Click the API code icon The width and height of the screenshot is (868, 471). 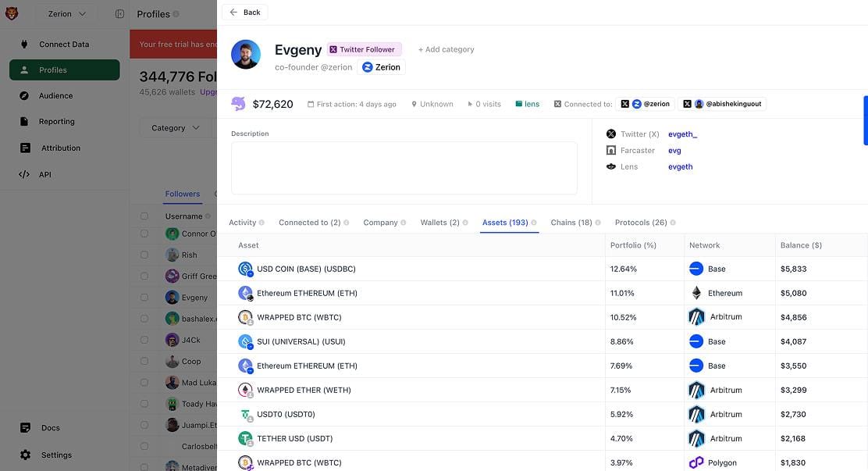[24, 174]
